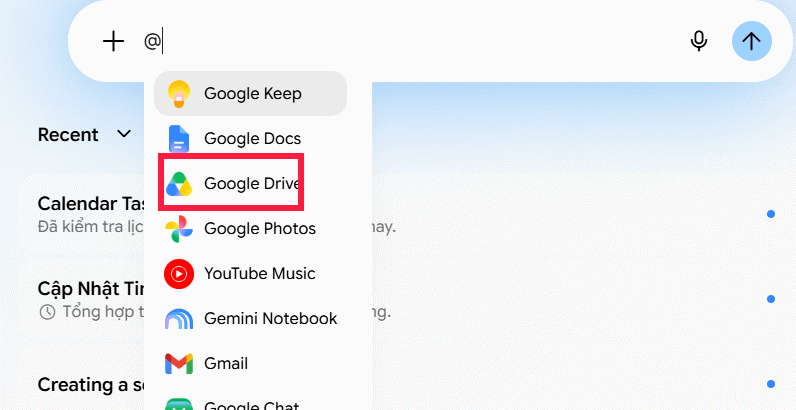Open the Calendar Tas… recent chat
796x410 pixels.
click(91, 203)
